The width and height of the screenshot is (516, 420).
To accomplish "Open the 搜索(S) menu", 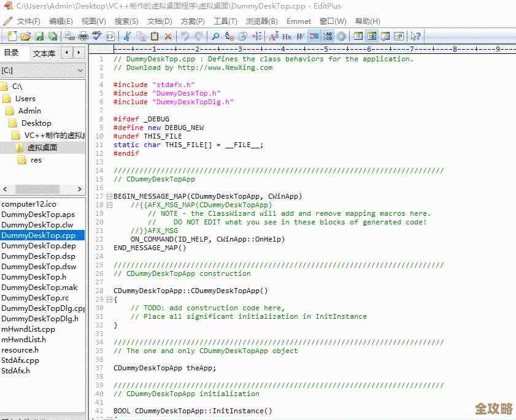I will pyautogui.click(x=126, y=21).
